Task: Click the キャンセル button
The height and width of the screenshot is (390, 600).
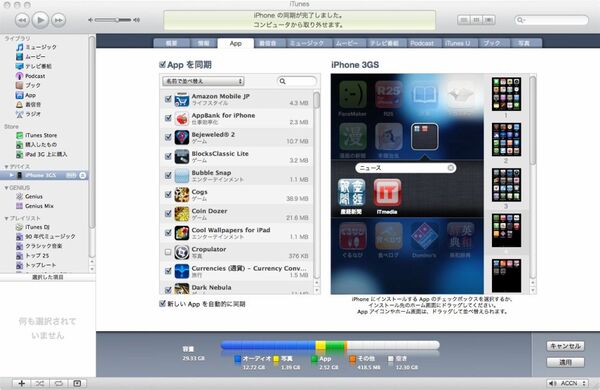Action: (565, 346)
